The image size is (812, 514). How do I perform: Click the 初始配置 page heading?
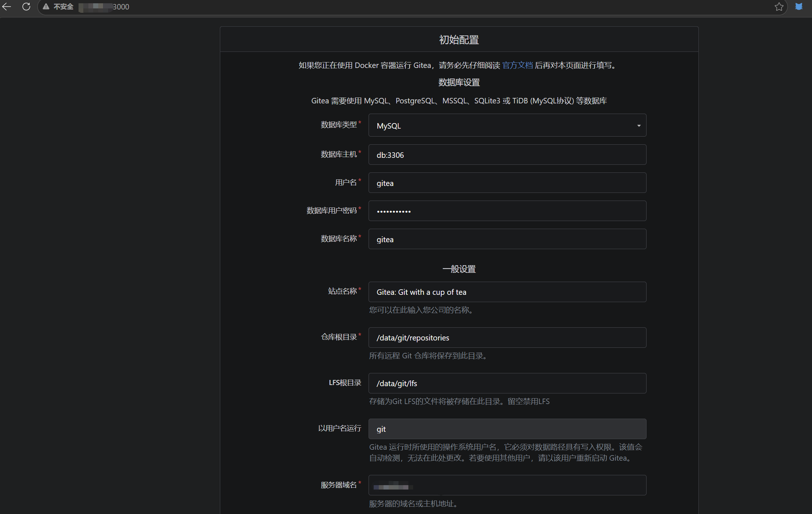coord(459,40)
